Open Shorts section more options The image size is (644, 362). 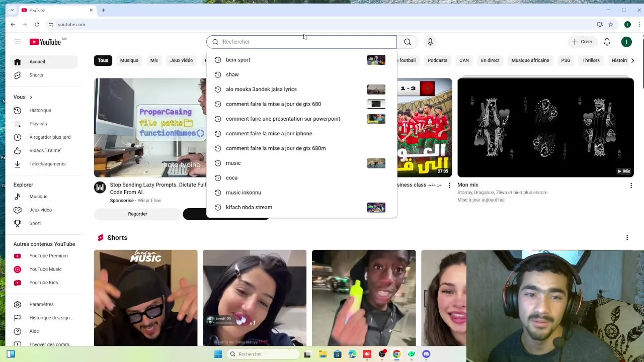coord(627,238)
